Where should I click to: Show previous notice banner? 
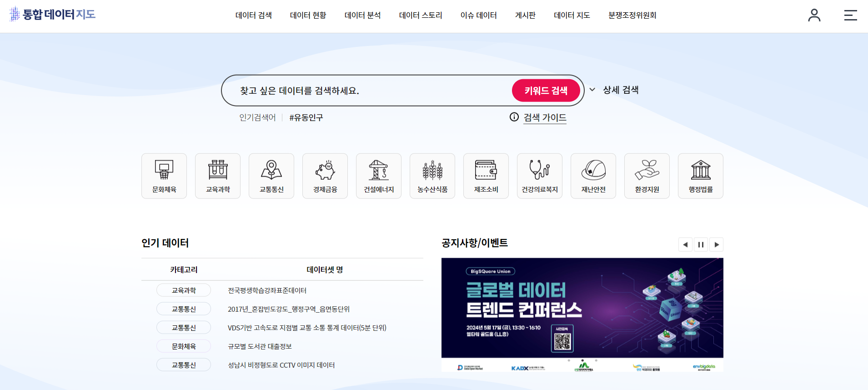click(x=685, y=244)
